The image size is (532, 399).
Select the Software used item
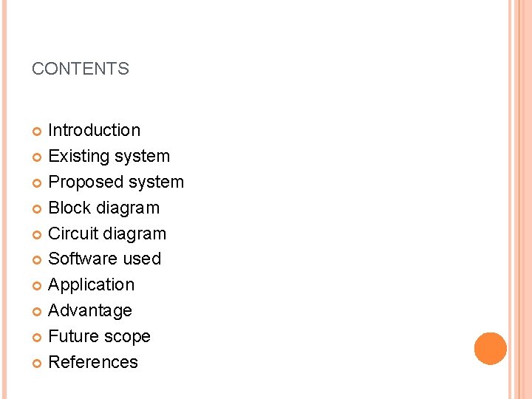click(x=104, y=259)
